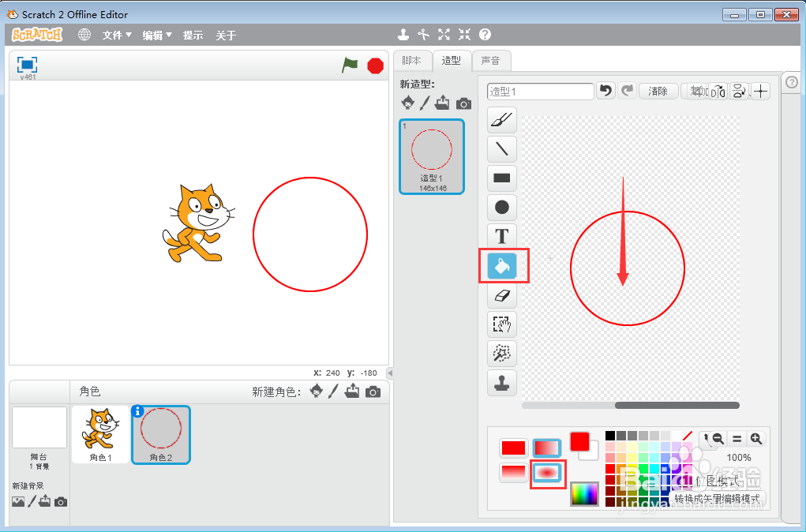The height and width of the screenshot is (532, 806).
Task: Select radial gradient fill style
Action: click(x=546, y=472)
